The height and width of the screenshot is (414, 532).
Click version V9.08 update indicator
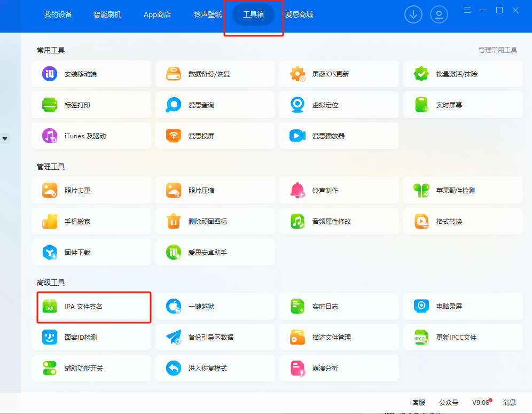tap(482, 402)
